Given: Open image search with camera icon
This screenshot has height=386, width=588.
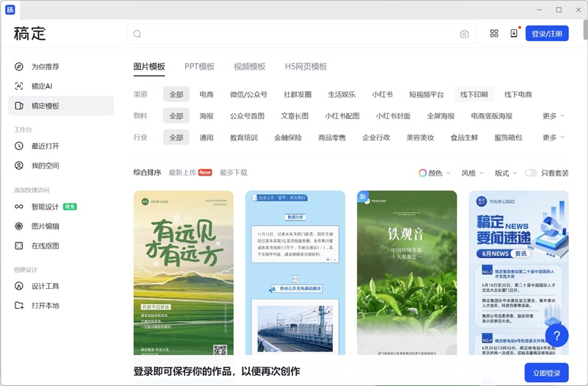Looking at the screenshot, I should pos(465,34).
